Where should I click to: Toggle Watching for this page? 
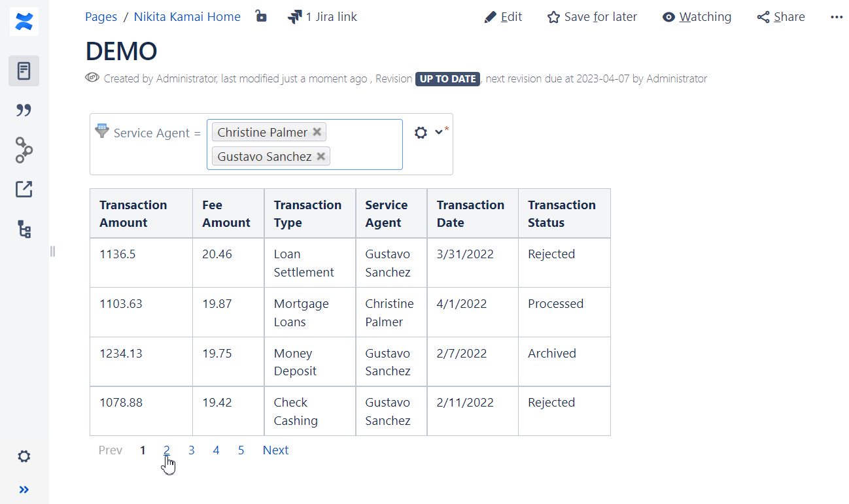(697, 17)
